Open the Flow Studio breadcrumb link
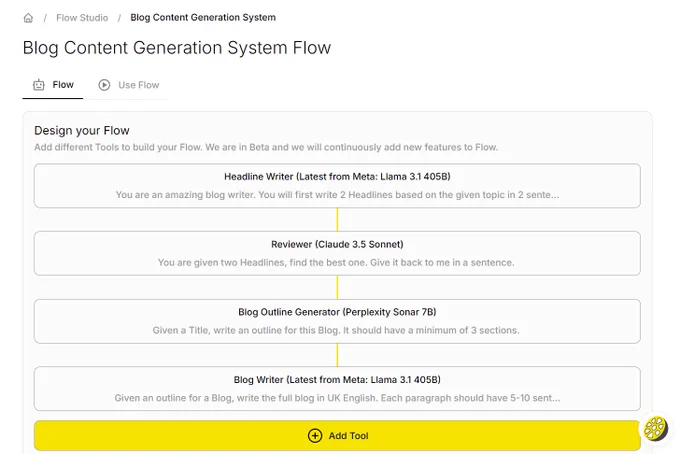This screenshot has height=454, width=680. [x=82, y=18]
